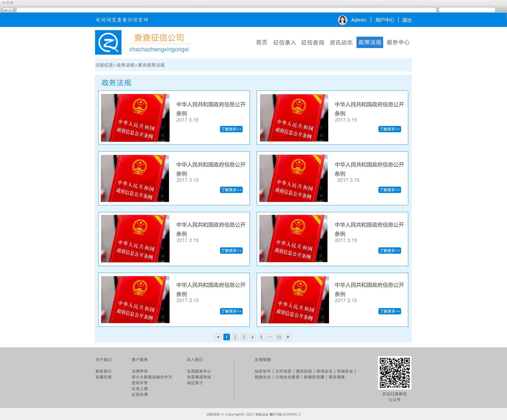507x420 pixels.
Task: Click the browser search field
Action: 467,10
